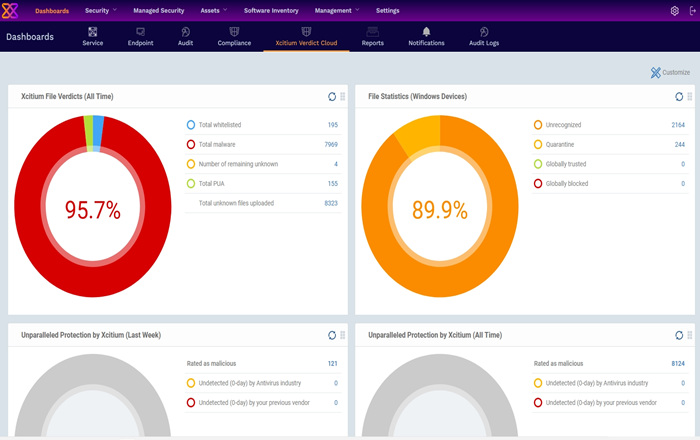The image size is (700, 440).
Task: Click the red malware segment of verdicts donut
Action: point(93,280)
